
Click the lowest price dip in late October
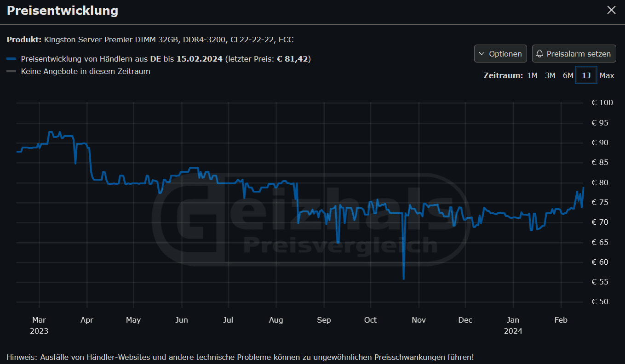pos(403,278)
